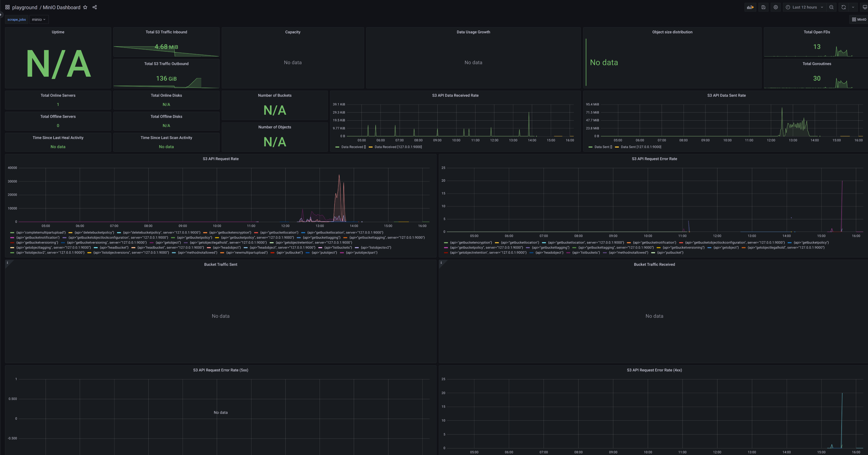Open dashboard settings gear
This screenshot has width=868, height=455.
pos(775,7)
